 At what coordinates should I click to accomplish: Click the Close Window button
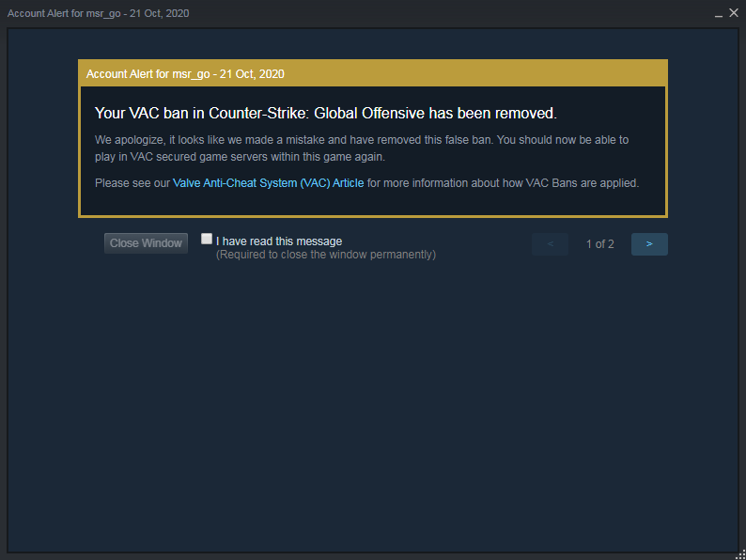click(x=146, y=243)
